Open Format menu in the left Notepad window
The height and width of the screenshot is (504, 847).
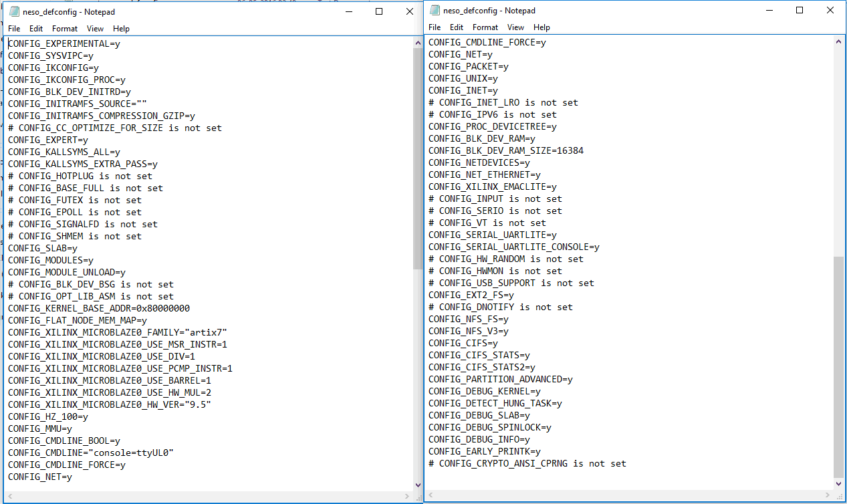coord(65,29)
